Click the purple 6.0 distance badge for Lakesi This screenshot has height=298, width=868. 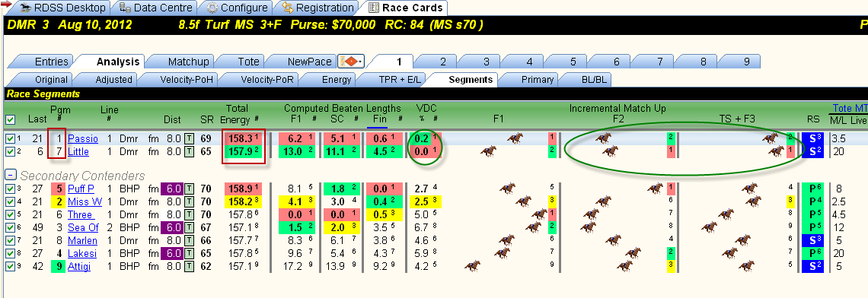pyautogui.click(x=171, y=254)
